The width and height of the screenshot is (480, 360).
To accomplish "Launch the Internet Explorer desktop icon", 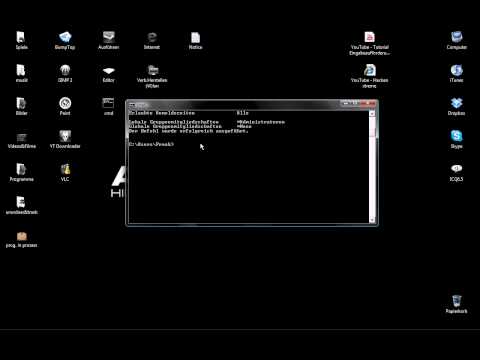I will 152,40.
